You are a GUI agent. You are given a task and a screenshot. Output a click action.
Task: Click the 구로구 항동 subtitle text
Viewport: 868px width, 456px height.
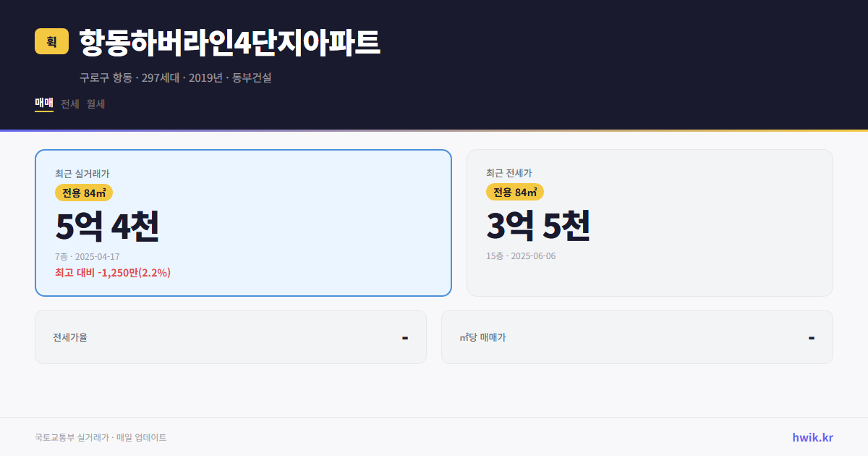105,77
